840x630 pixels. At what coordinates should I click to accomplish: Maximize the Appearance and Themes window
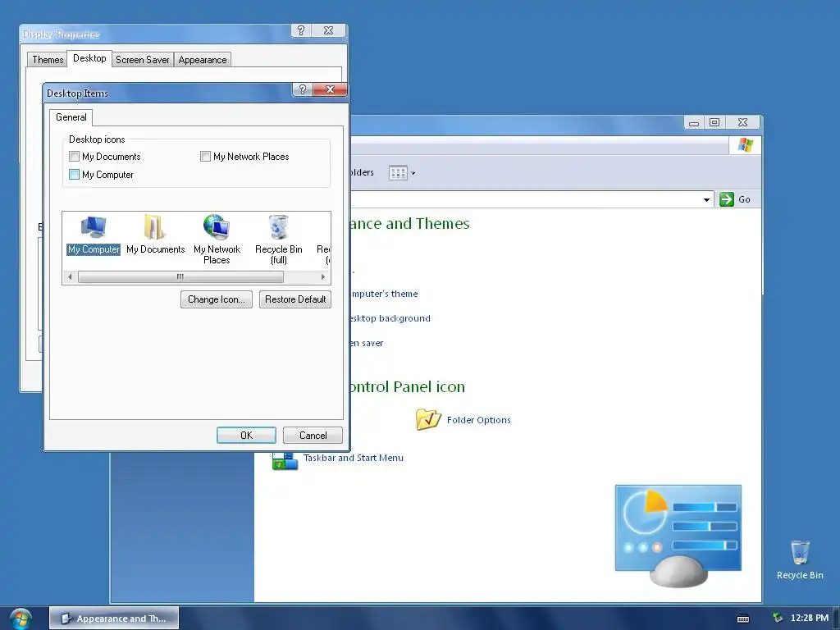tap(714, 123)
